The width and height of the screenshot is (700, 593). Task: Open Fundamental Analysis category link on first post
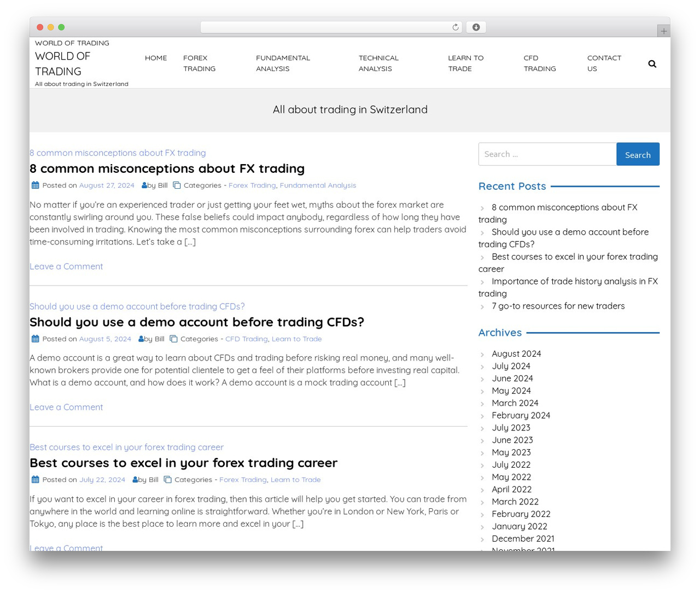(318, 185)
